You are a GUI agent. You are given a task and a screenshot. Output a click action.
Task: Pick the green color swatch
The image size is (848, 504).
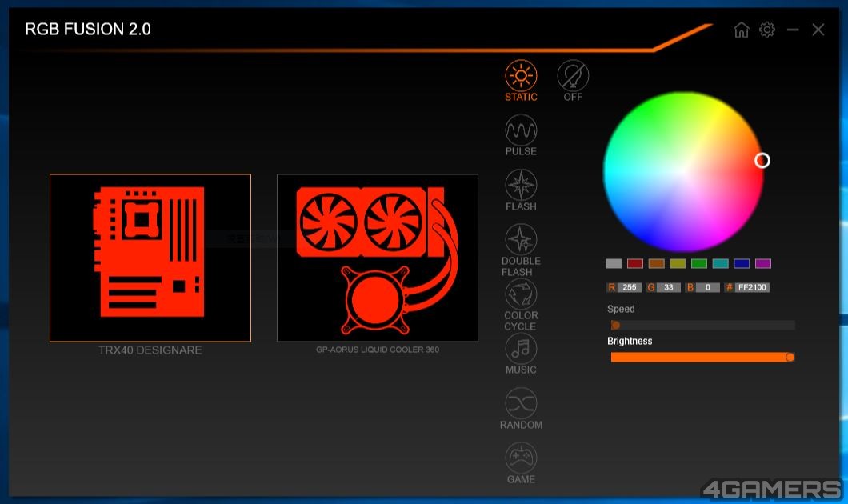pyautogui.click(x=698, y=263)
